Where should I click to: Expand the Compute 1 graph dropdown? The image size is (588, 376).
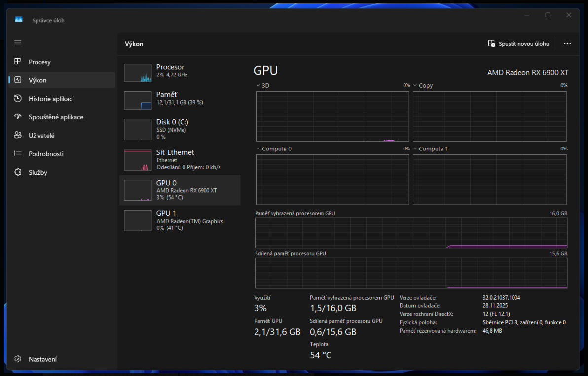pyautogui.click(x=415, y=149)
